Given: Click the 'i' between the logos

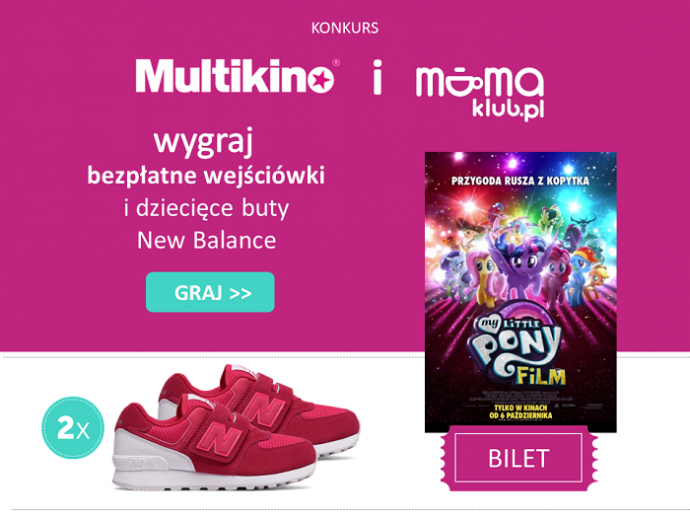Looking at the screenshot, I should [377, 78].
